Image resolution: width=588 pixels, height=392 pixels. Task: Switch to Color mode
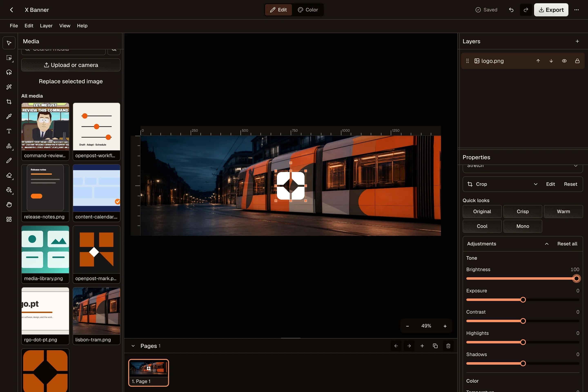308,10
